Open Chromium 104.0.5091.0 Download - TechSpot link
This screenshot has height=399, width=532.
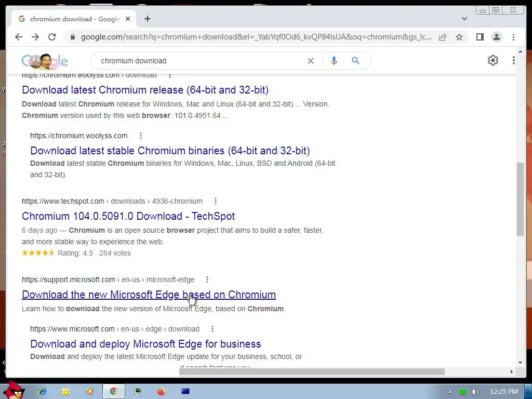coord(128,216)
